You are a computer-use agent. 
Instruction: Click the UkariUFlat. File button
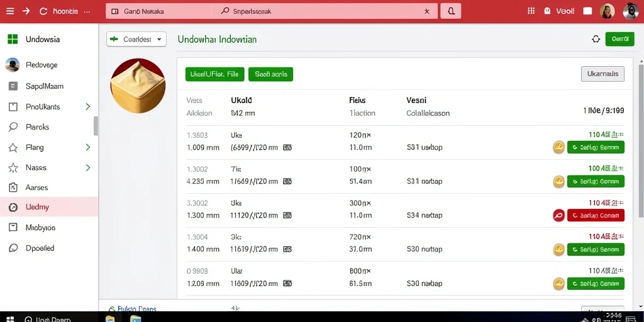coord(215,74)
